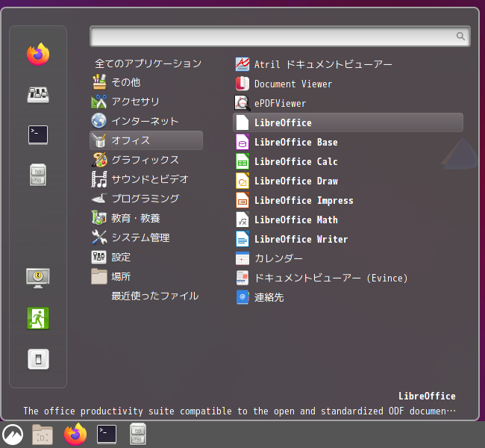Open ドキュメントビューアー (Evince)

pyautogui.click(x=348, y=278)
